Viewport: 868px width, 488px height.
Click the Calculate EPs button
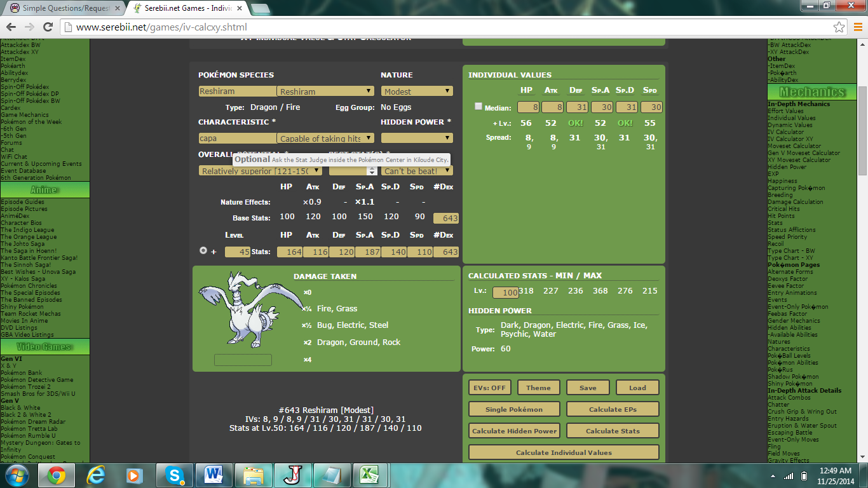click(613, 409)
